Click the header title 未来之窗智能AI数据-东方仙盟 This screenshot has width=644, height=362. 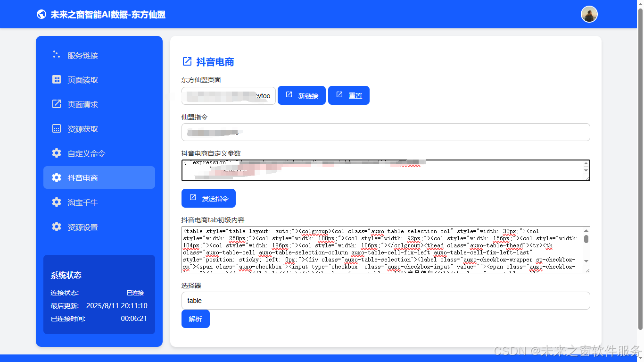coord(108,15)
